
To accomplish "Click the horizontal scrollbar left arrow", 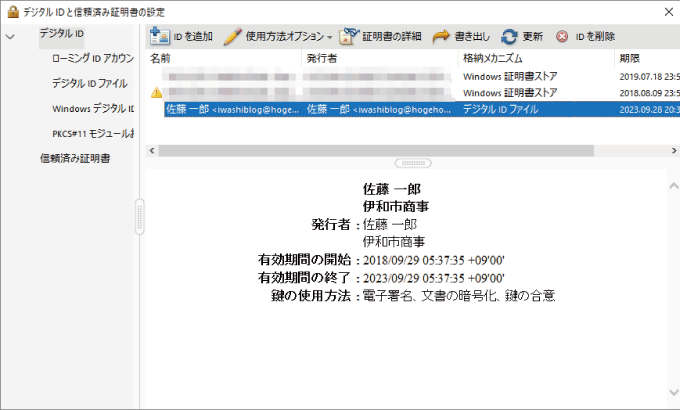I will (x=152, y=151).
